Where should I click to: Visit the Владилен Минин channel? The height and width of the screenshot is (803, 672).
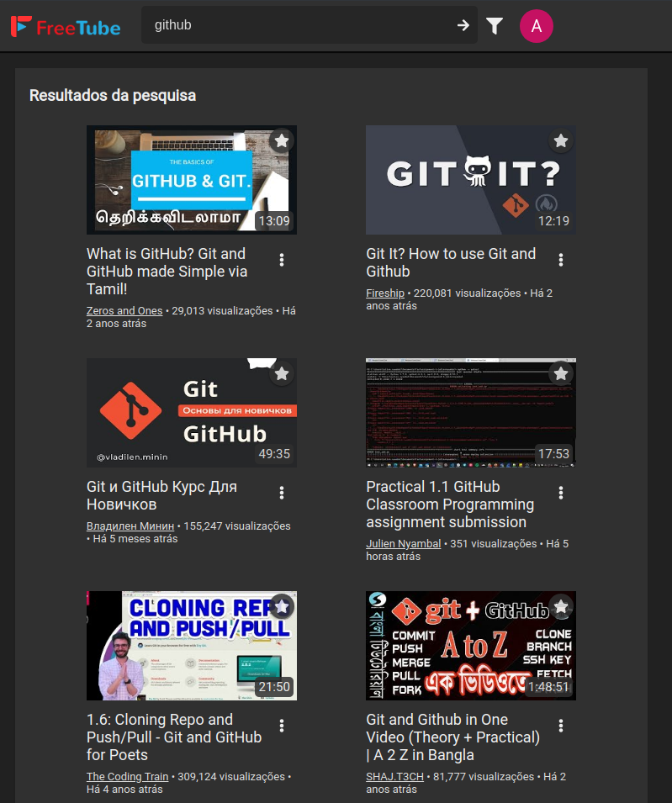130,526
